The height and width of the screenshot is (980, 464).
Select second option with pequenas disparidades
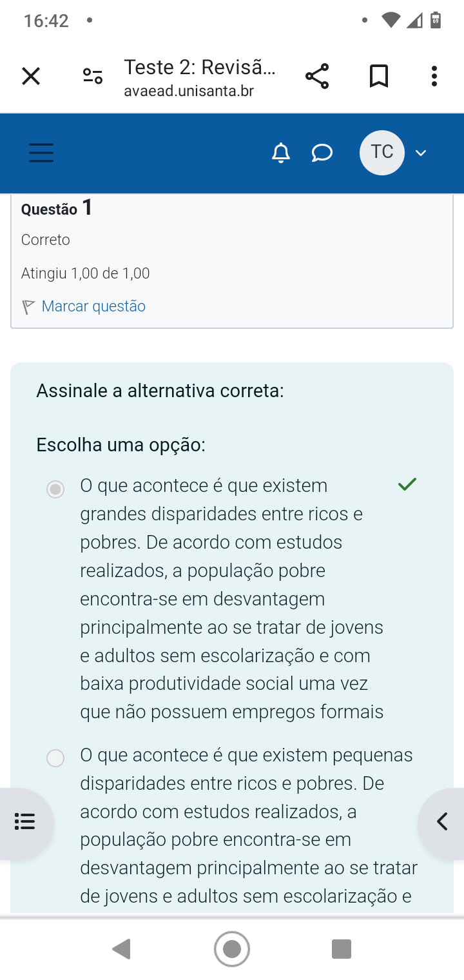56,758
